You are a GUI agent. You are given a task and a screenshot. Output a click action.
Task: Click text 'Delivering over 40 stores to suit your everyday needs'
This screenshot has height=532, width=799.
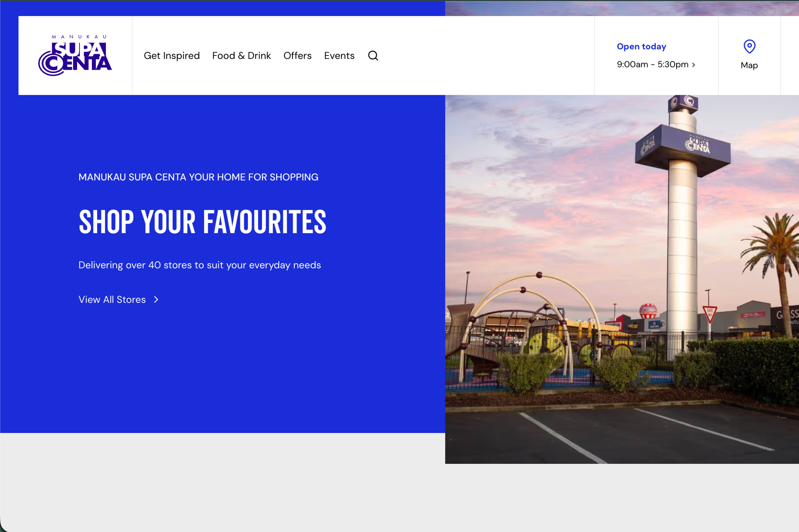199,265
